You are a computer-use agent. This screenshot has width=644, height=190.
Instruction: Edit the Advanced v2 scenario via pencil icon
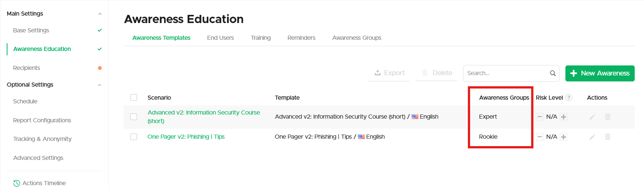point(592,117)
